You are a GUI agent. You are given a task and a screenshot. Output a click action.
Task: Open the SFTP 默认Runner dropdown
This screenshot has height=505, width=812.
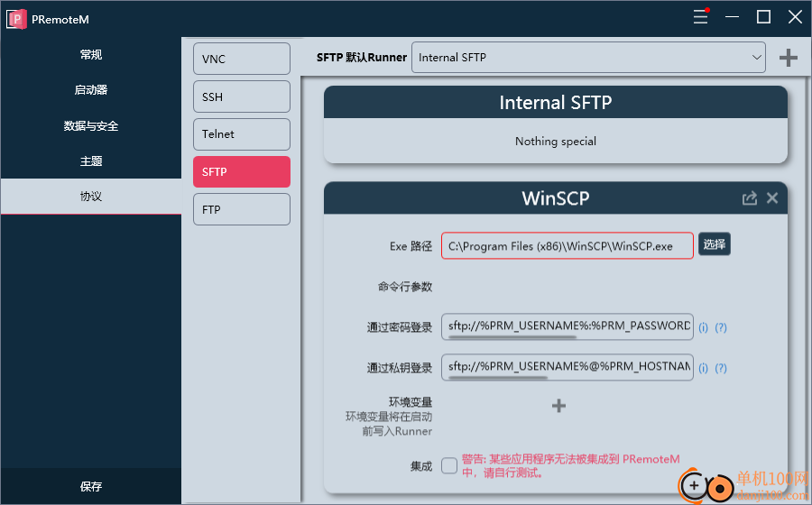pos(588,58)
